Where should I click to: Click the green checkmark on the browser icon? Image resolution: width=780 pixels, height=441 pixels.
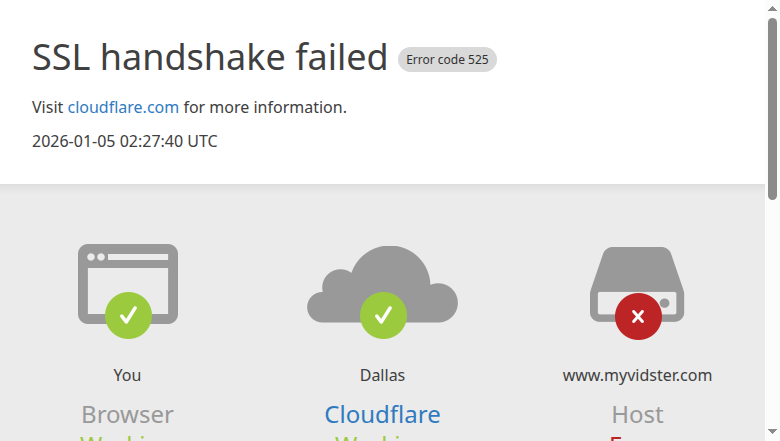(x=128, y=315)
